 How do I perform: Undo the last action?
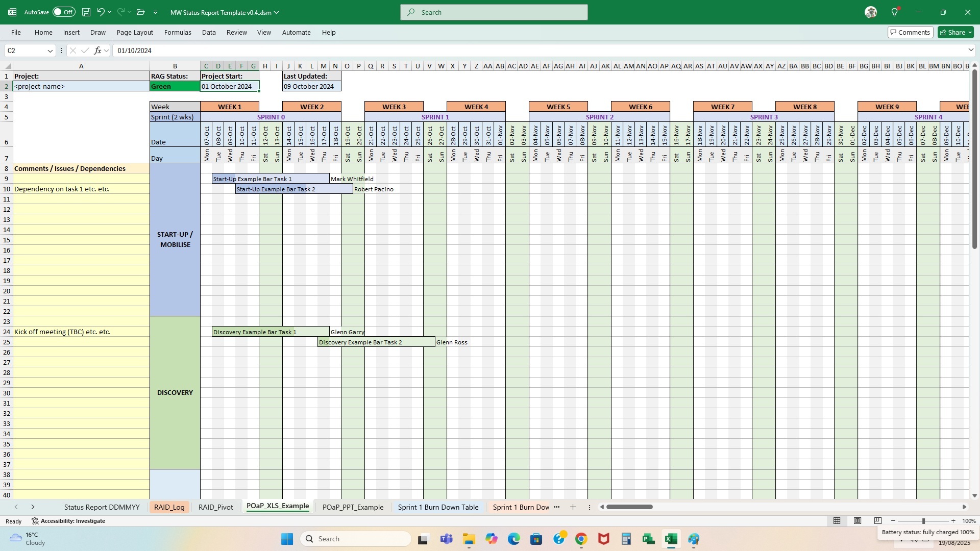click(101, 12)
